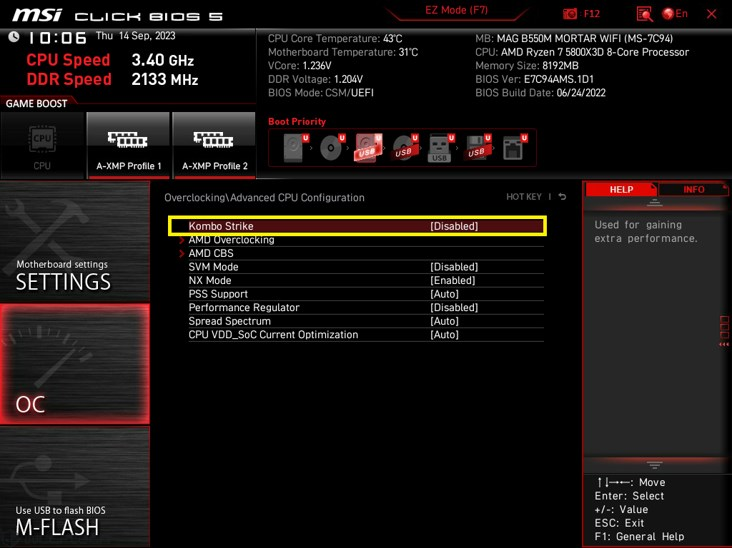Select the SVM Mode label
732x548 pixels.
pyautogui.click(x=213, y=267)
